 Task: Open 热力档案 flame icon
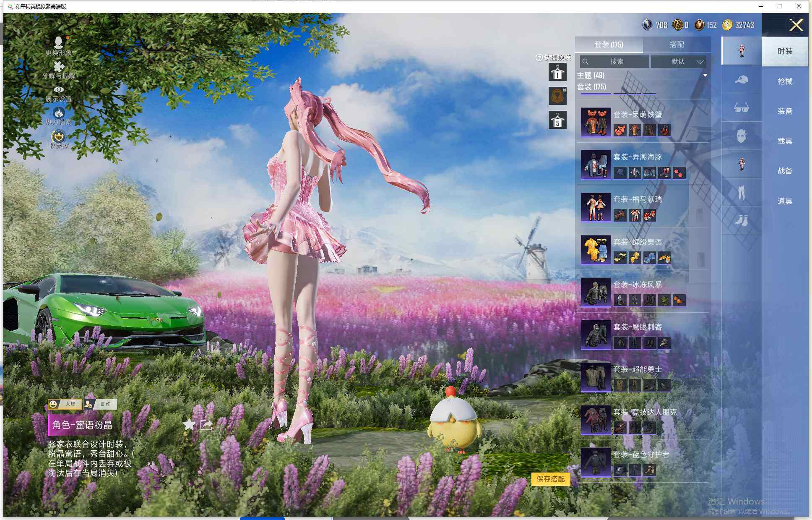pyautogui.click(x=59, y=112)
